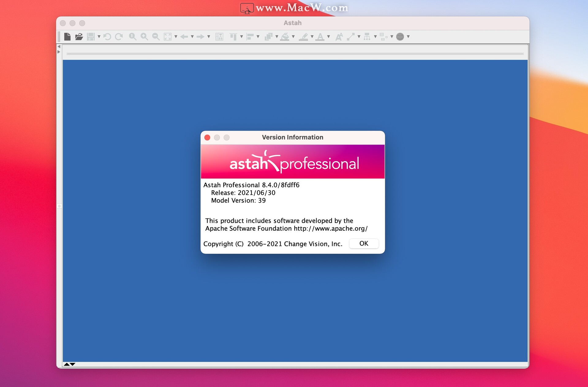Open dropdown beside fill color bucket
Viewport: 588px width, 387px height.
[x=293, y=37]
